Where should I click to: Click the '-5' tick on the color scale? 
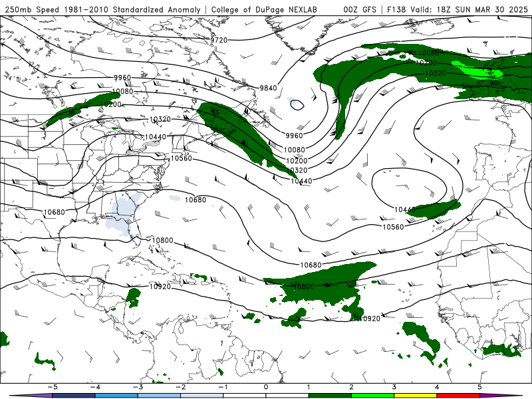[53, 387]
